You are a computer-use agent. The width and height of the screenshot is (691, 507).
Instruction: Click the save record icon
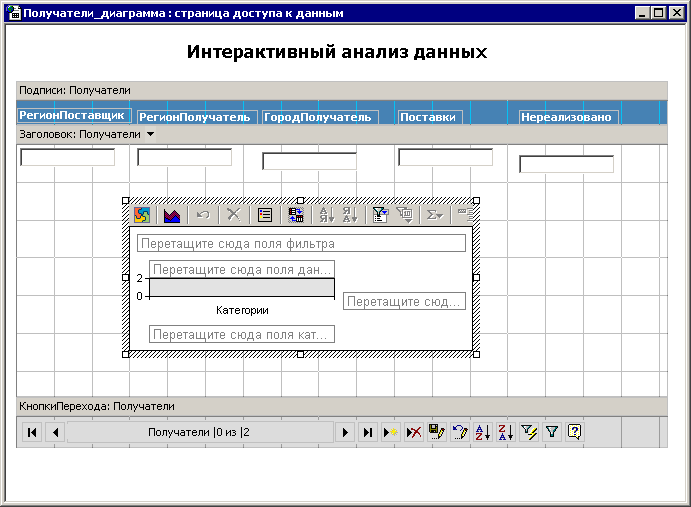pos(437,432)
